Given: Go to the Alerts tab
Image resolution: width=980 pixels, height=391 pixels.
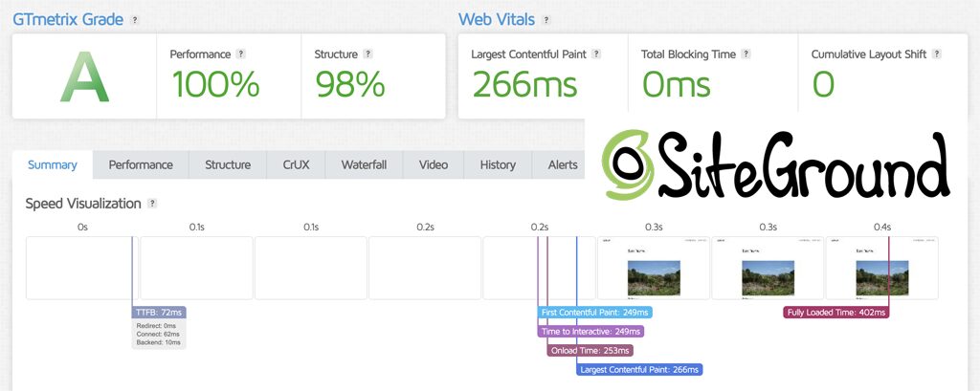Looking at the screenshot, I should 563,164.
